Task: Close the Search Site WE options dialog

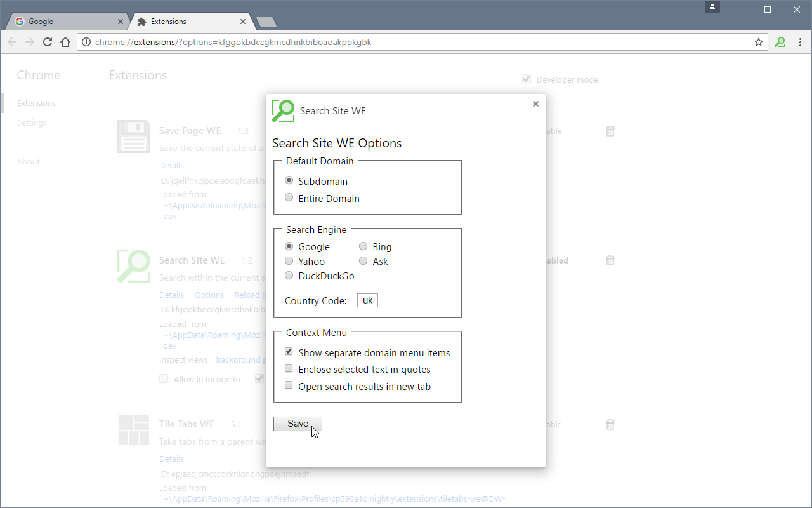Action: coord(535,104)
